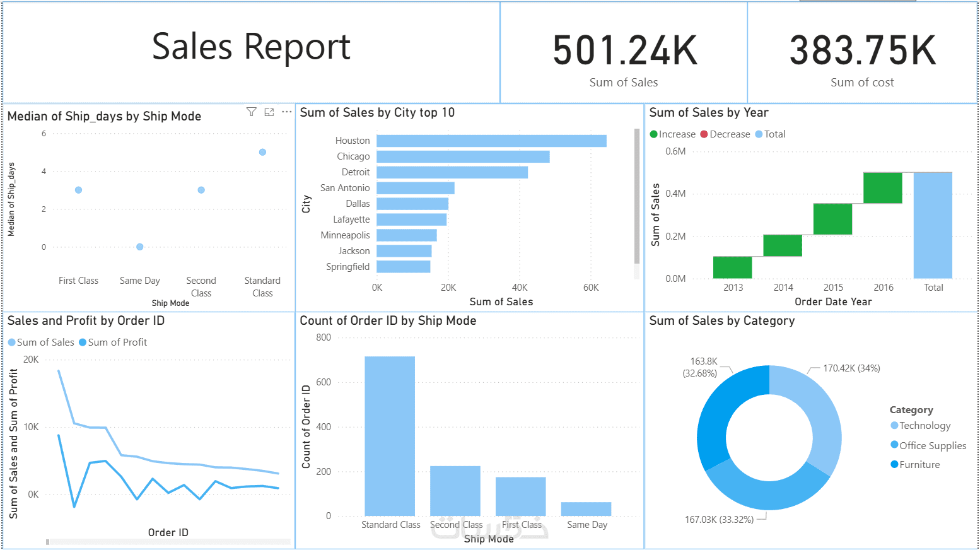Select the Standard Class bar in Count of Order ID chart

391,435
